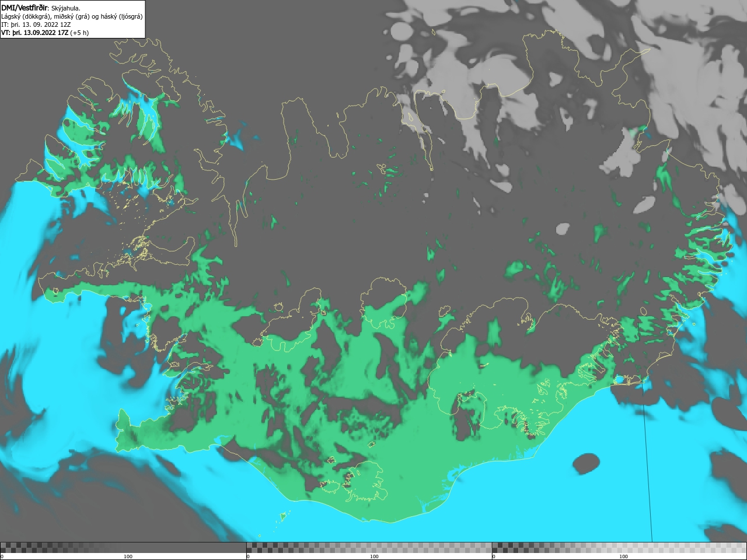This screenshot has width=747, height=560.
Task: Click the 'Skýjahula.' label
Action: 66,8
